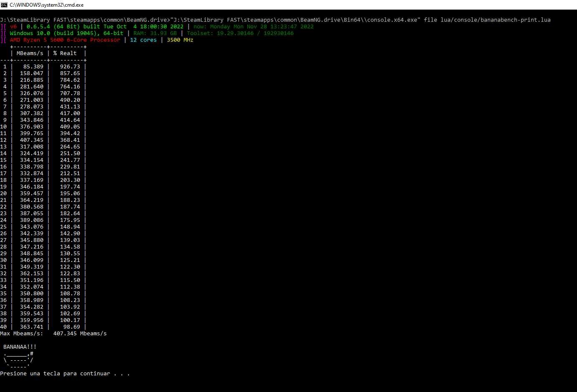The height and width of the screenshot is (392, 577).
Task: Click the 3500 MHz text
Action: [x=180, y=40]
